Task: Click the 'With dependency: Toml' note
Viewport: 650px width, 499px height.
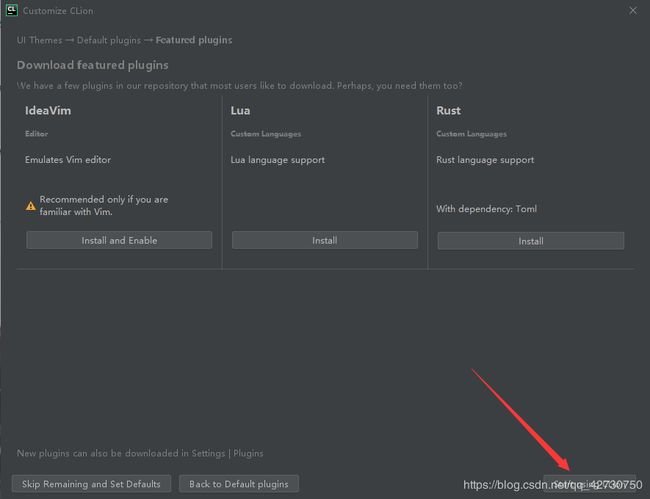Action: (486, 209)
